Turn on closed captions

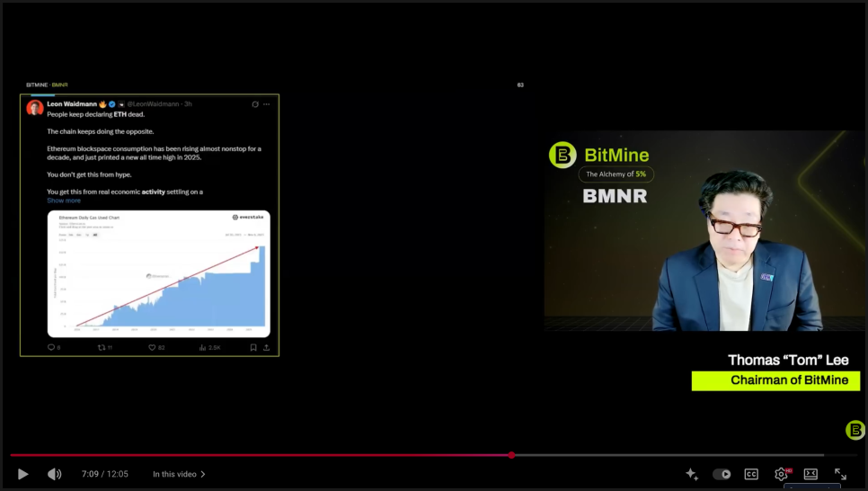click(750, 474)
